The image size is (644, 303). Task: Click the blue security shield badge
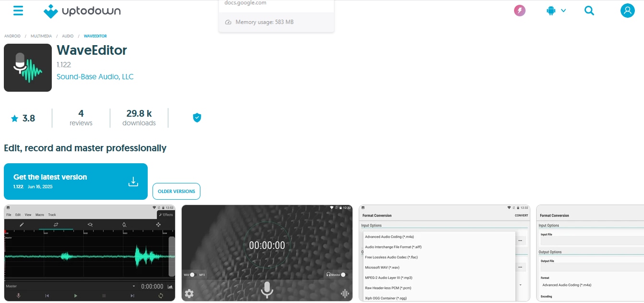click(197, 118)
